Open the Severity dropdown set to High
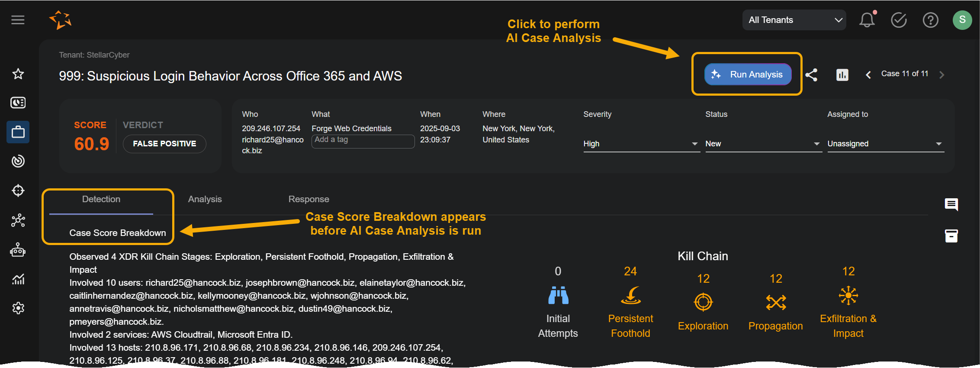The width and height of the screenshot is (980, 368). [x=640, y=144]
